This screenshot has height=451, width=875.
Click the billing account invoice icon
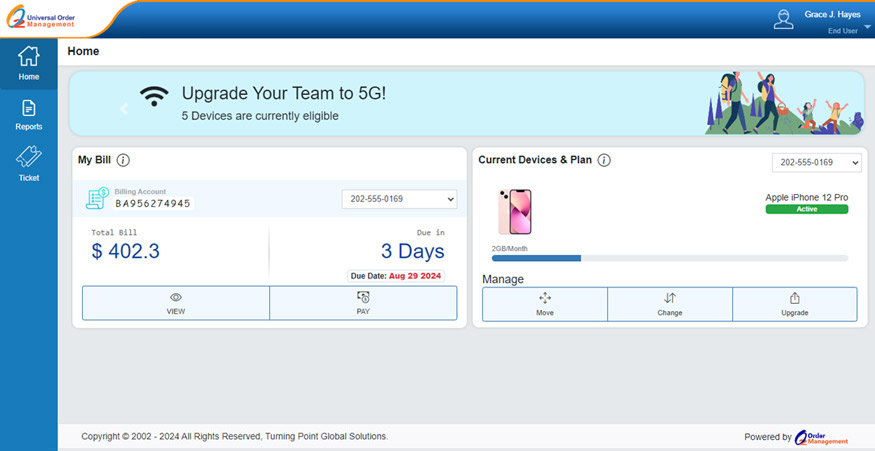tap(98, 198)
